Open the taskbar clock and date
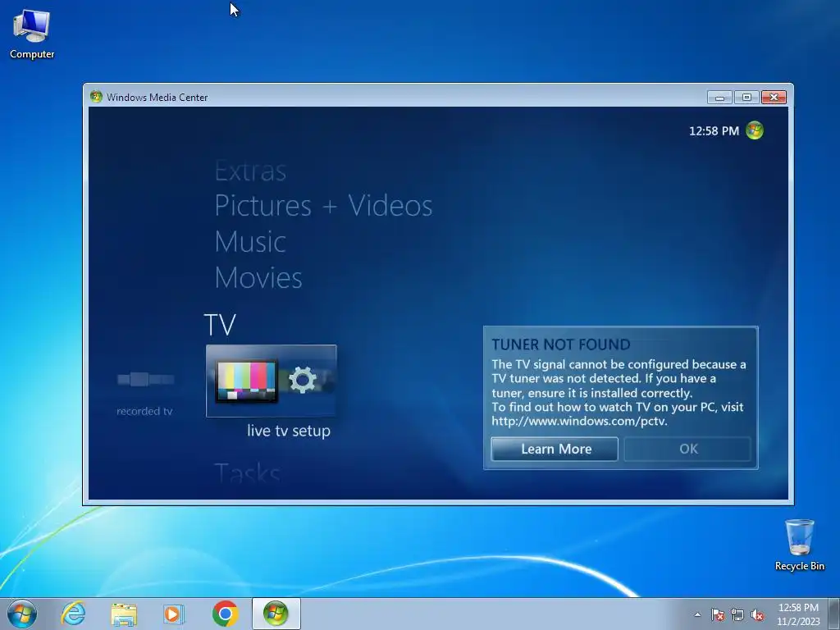Image resolution: width=840 pixels, height=630 pixels. click(798, 614)
